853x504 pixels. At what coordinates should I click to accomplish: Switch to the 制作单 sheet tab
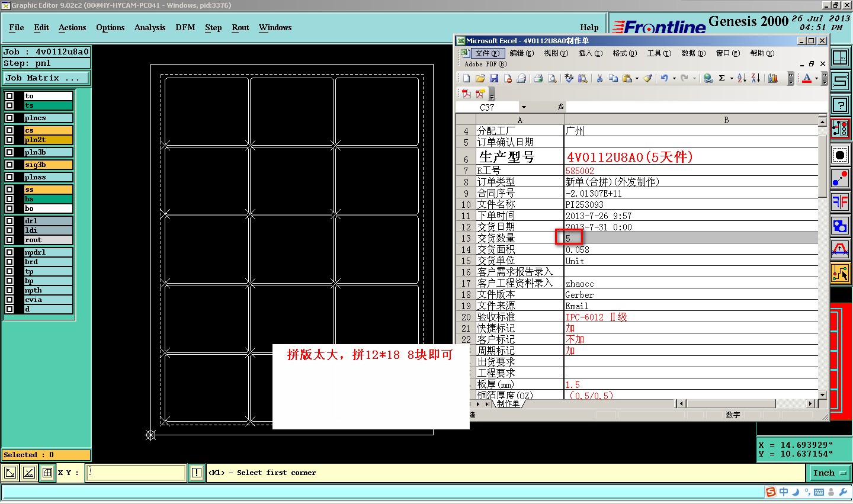[x=508, y=404]
